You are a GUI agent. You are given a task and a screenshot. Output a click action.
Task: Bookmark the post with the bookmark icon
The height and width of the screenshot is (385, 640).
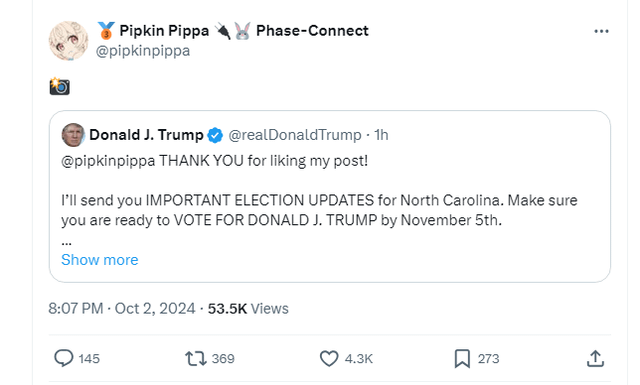coord(462,358)
